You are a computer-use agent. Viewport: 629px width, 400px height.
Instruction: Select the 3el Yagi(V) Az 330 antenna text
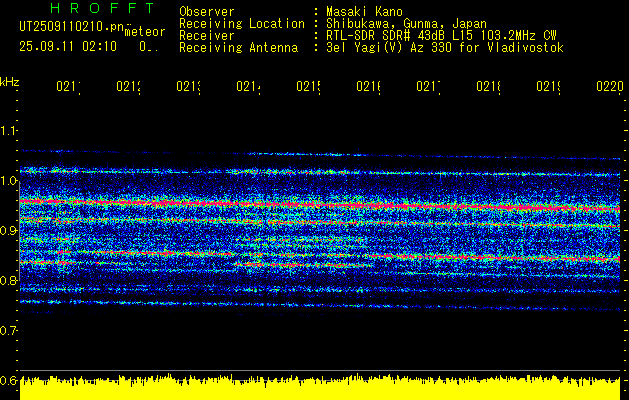(x=445, y=48)
